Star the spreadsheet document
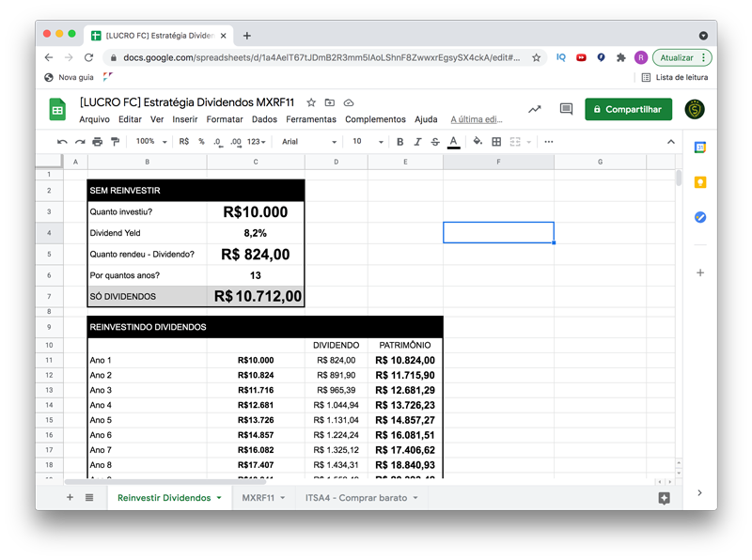Viewport: 752px width, 560px height. click(x=311, y=102)
